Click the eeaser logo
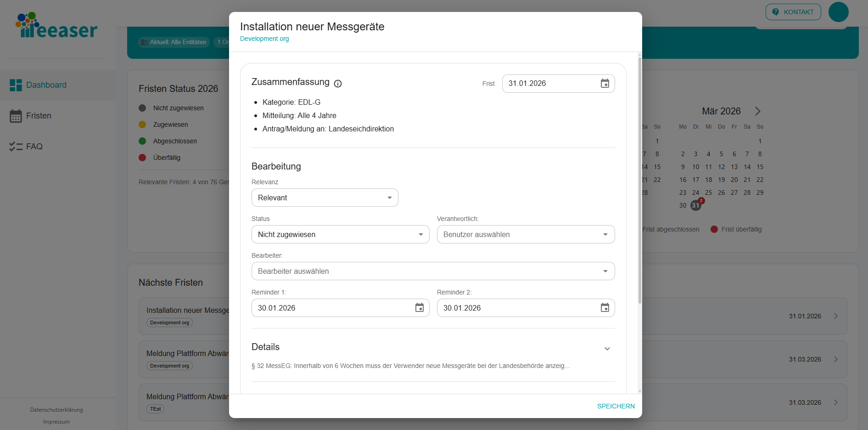Image resolution: width=868 pixels, height=430 pixels. coord(56,26)
